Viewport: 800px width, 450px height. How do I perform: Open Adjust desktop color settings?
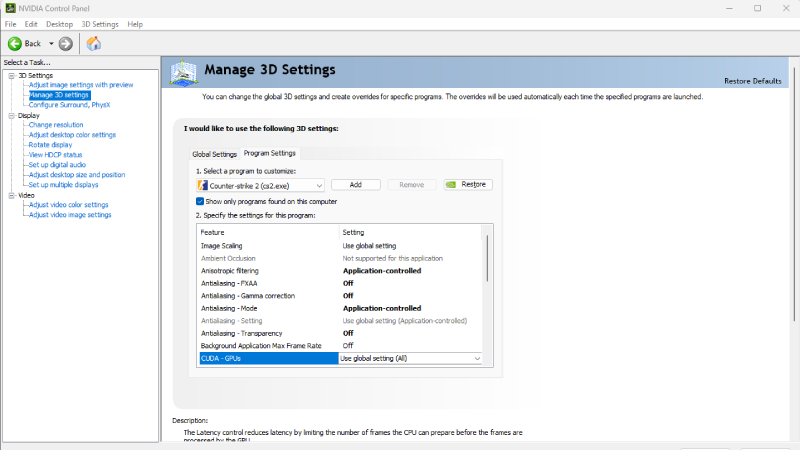[72, 135]
